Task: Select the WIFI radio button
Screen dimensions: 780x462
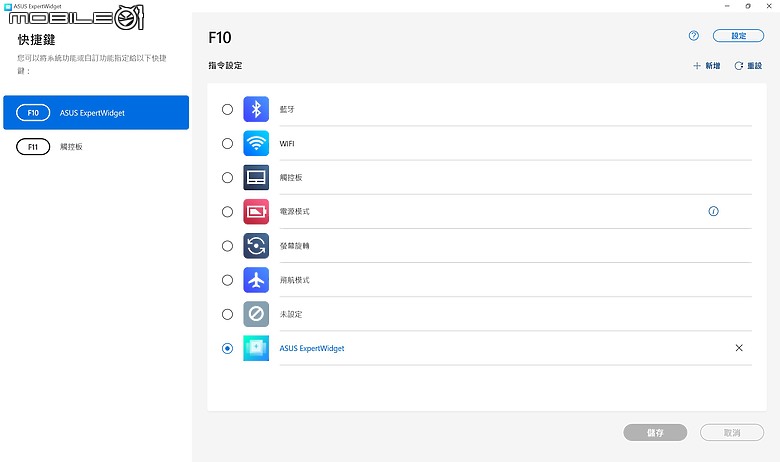Action: click(227, 144)
